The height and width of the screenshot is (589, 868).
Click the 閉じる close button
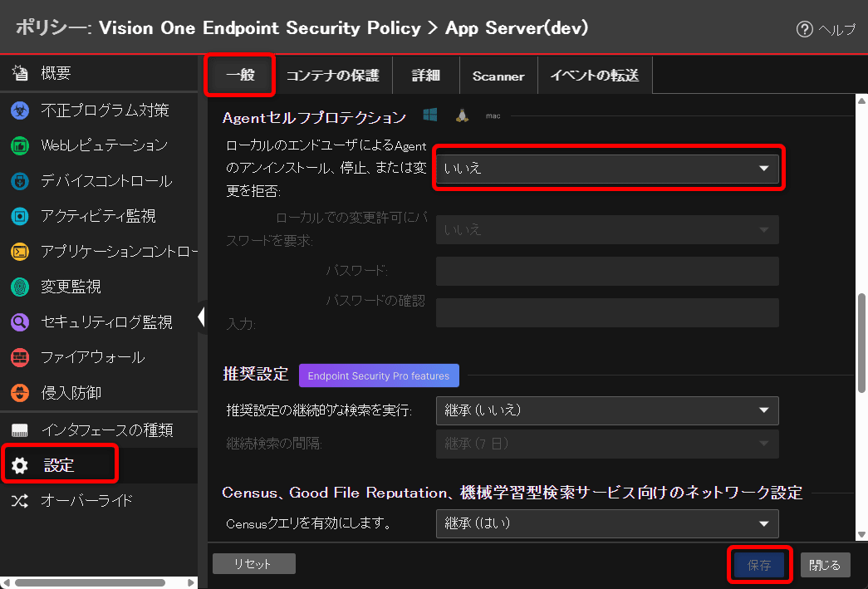825,565
